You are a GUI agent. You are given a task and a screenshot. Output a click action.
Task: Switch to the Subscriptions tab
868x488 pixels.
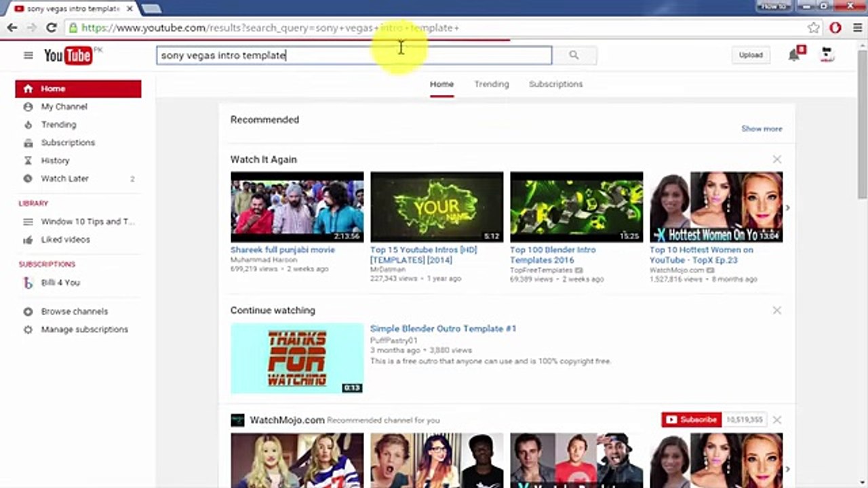555,84
